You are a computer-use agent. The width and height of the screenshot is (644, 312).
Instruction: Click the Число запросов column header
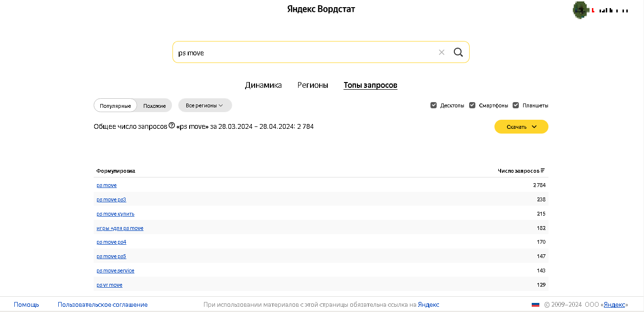(x=518, y=171)
